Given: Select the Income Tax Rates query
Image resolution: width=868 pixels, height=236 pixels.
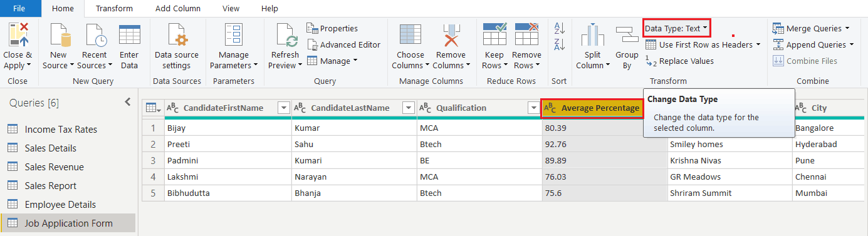Looking at the screenshot, I should 68,130.
